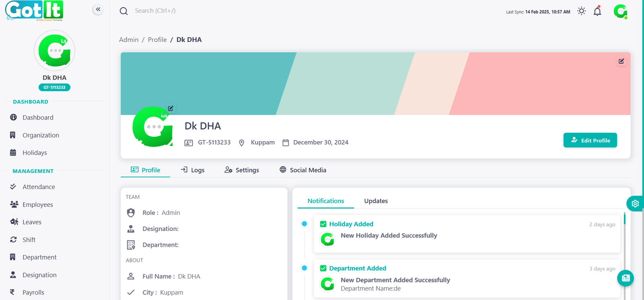The image size is (644, 300).
Task: Open the notifications bell
Action: coord(597,11)
